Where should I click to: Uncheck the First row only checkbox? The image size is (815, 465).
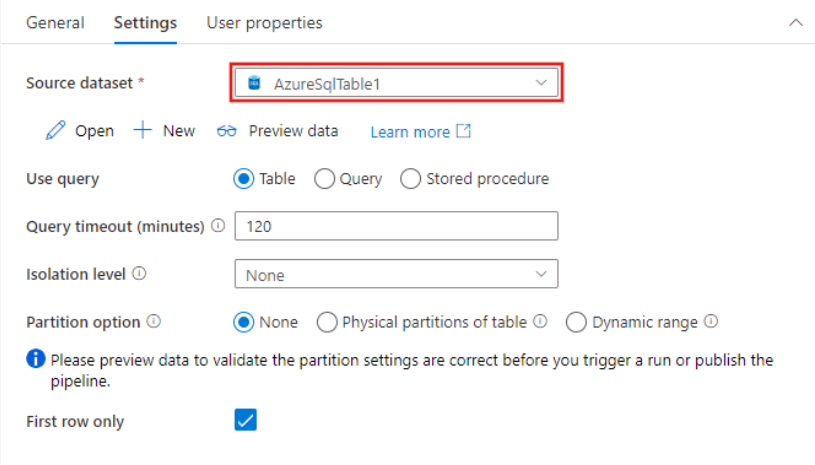pos(245,420)
